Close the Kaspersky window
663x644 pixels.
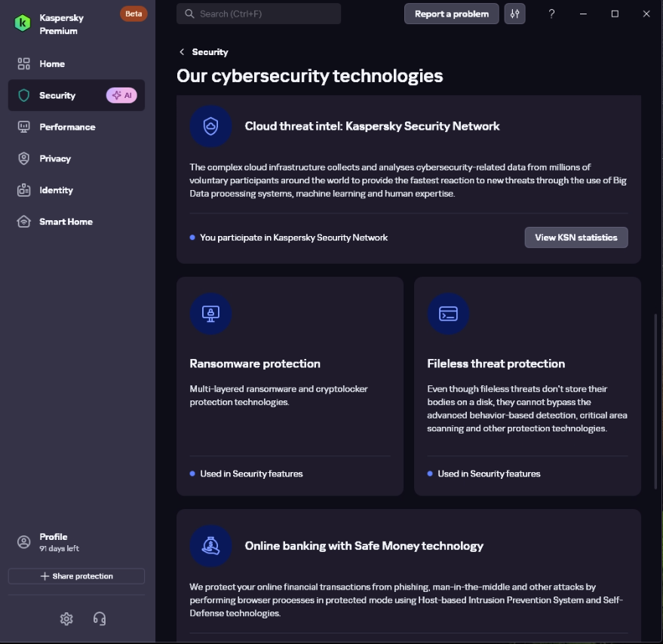(x=646, y=14)
